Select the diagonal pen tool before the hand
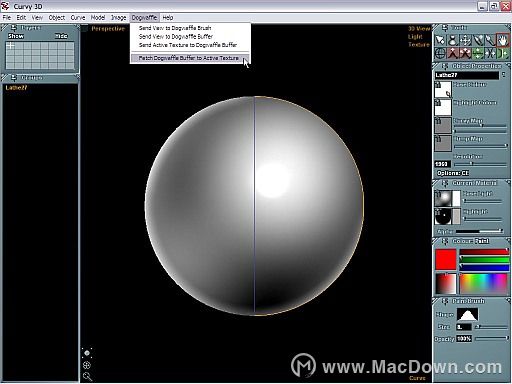 (490, 41)
